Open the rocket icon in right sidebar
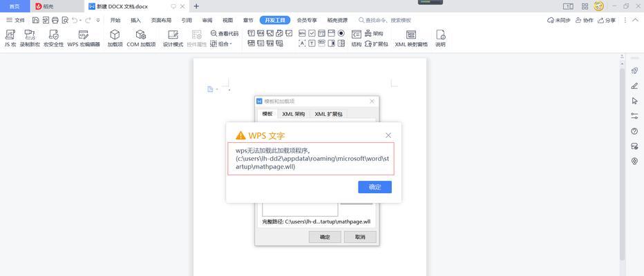This screenshot has height=276, width=644. coord(634,71)
